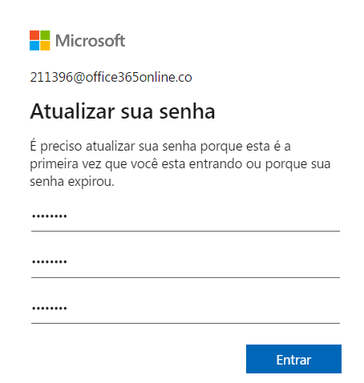Click masked dots in the top password field
The height and width of the screenshot is (383, 364).
tap(49, 216)
